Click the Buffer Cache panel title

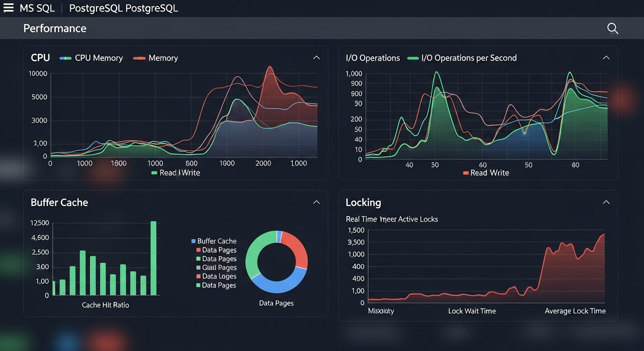[59, 202]
